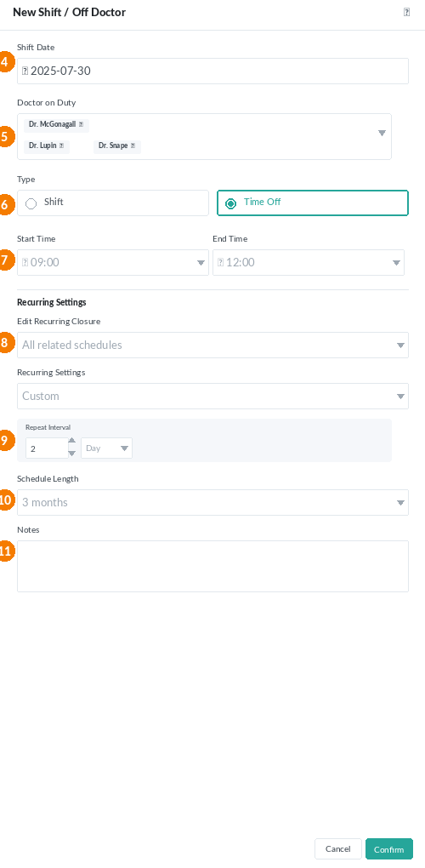Click the Cancel button

(x=338, y=848)
